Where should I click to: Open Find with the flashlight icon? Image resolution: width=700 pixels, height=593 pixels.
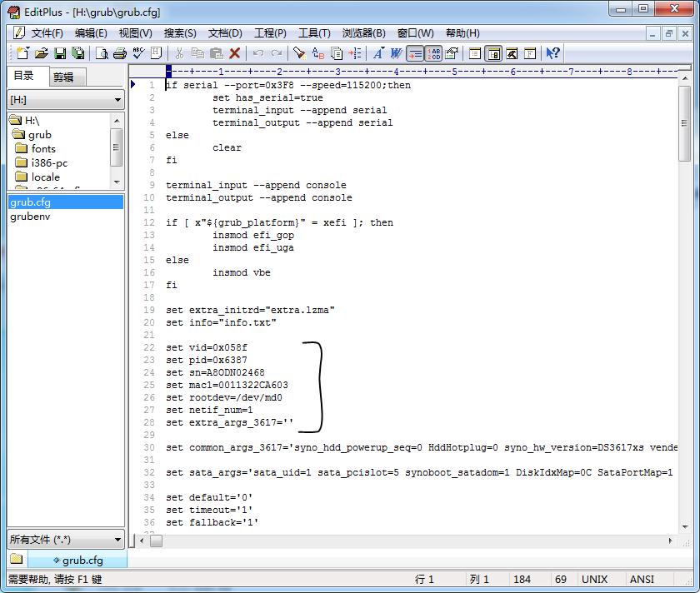click(299, 53)
